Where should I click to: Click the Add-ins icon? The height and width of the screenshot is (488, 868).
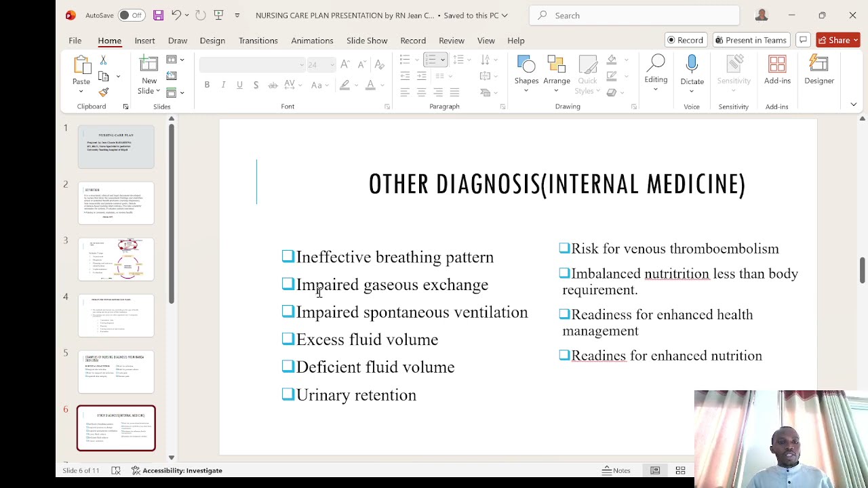point(777,65)
